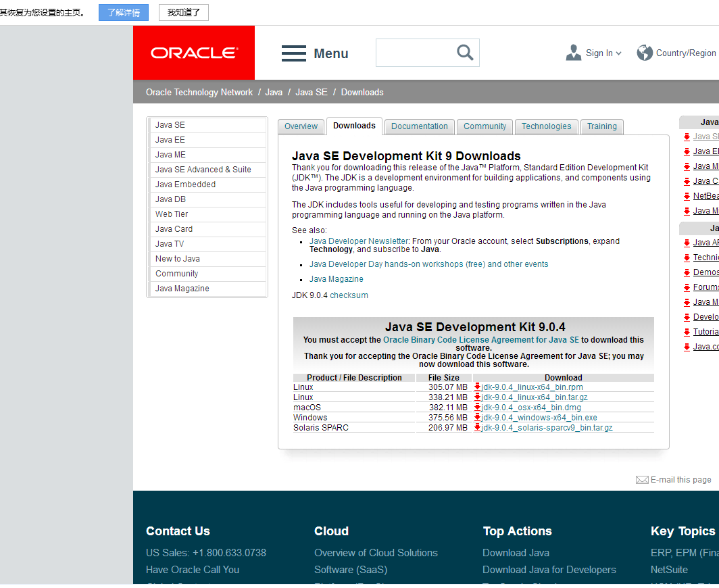Open Java Card sidebar item
The image size is (719, 588).
point(207,229)
